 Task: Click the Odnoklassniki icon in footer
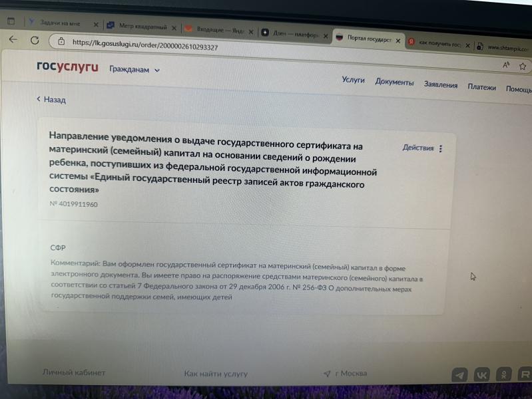504,376
